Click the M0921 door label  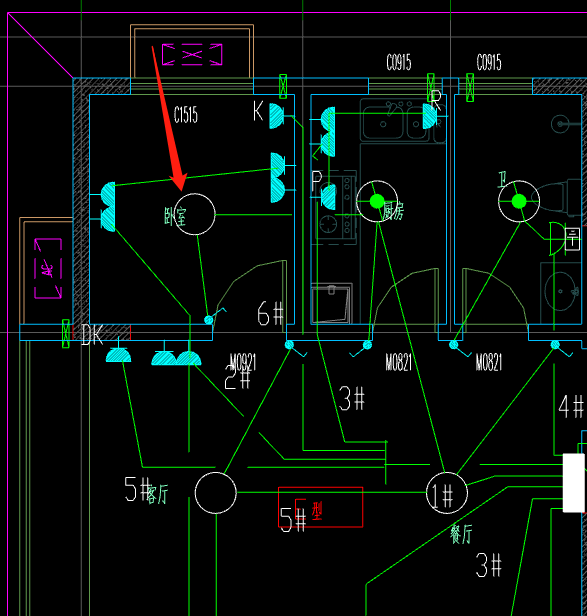pyautogui.click(x=243, y=362)
